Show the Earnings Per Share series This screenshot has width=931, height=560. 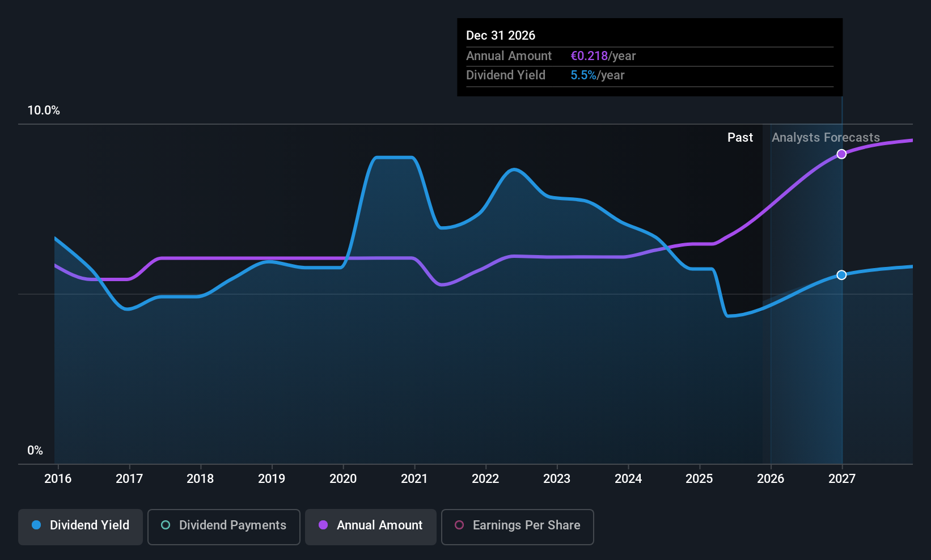(x=517, y=525)
